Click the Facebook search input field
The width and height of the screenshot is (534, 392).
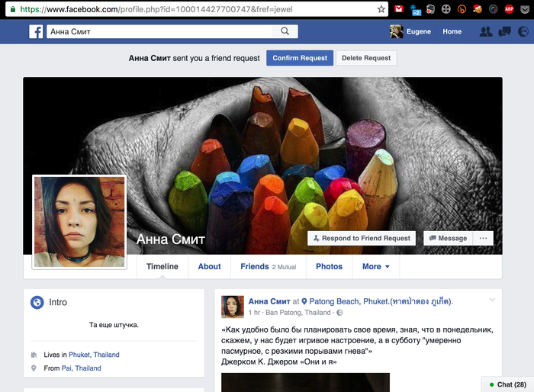[x=159, y=32]
